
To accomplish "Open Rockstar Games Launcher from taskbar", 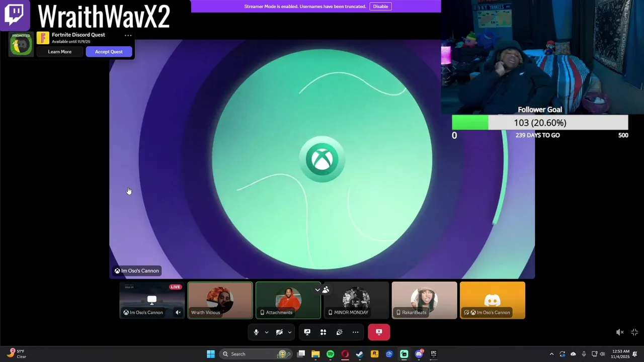I will pos(374,354).
